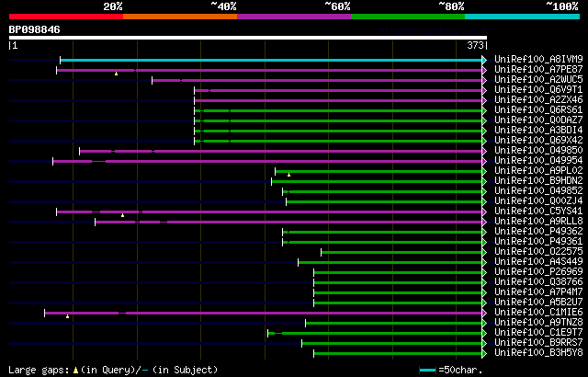Click the UniRef100_Q69X42 label
Viewport: 588px width, 377px height.
(538, 141)
